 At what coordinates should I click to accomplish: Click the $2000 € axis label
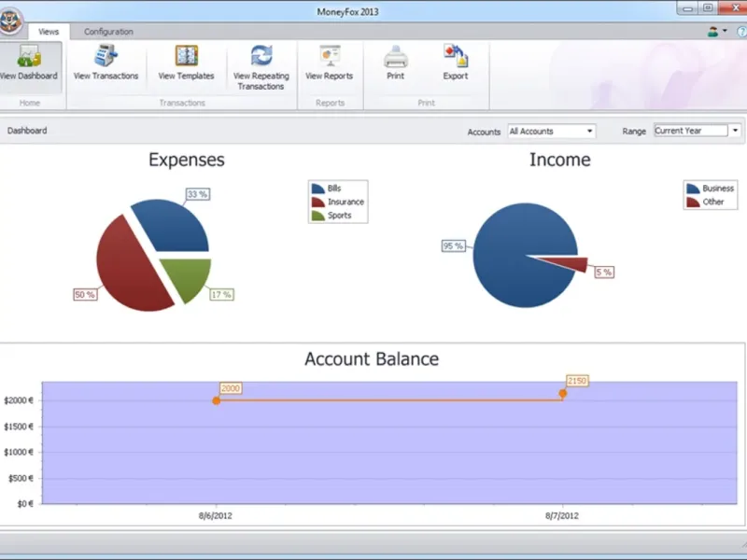click(19, 400)
